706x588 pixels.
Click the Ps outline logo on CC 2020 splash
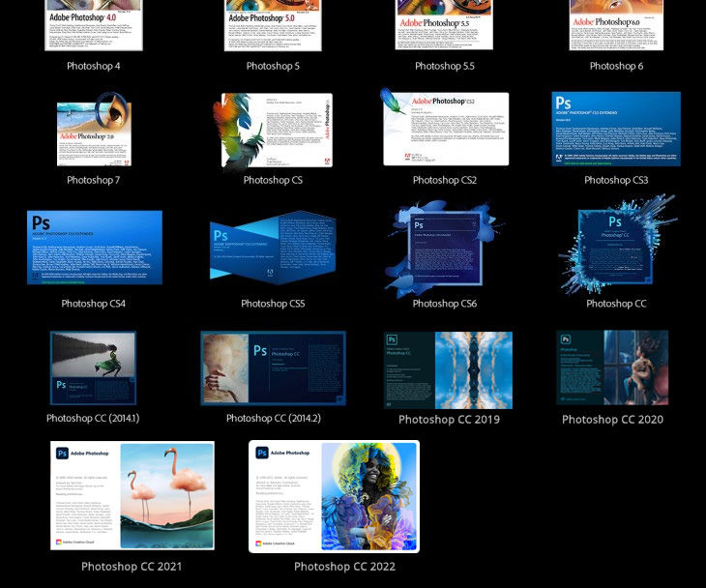click(x=566, y=339)
